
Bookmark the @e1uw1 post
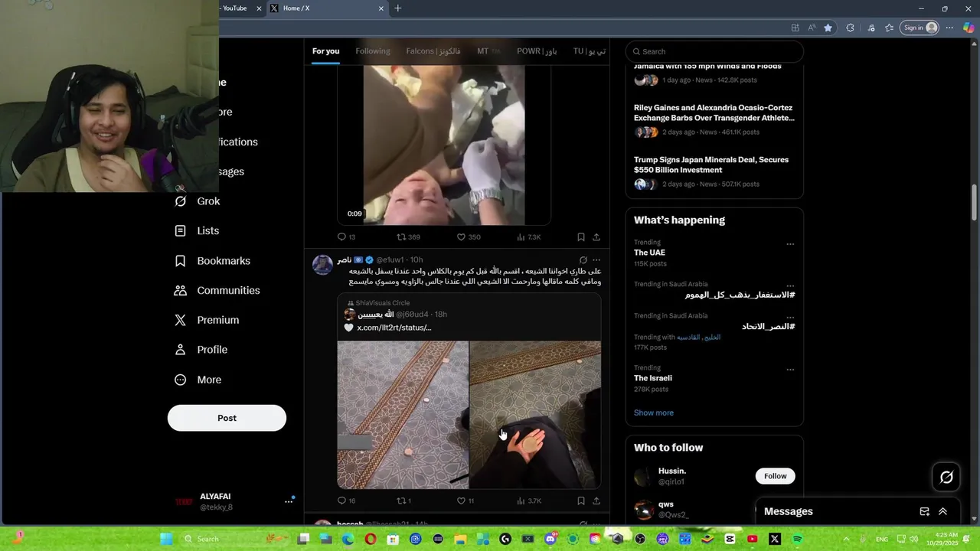point(581,500)
